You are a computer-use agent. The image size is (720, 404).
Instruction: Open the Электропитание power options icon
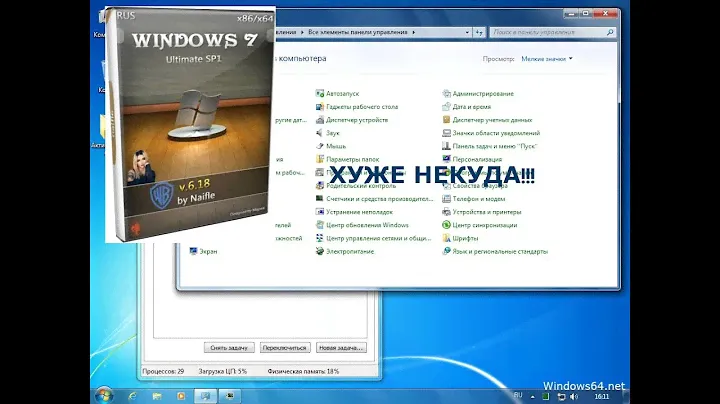[x=349, y=251]
